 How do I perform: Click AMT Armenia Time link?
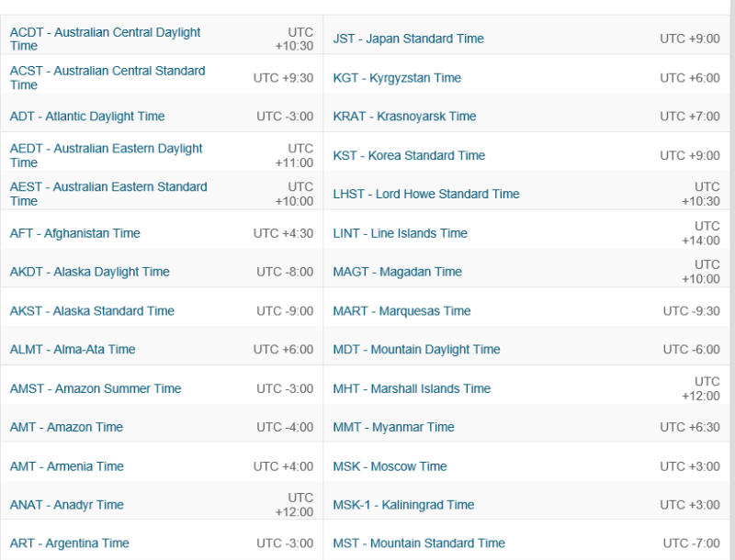pos(67,466)
